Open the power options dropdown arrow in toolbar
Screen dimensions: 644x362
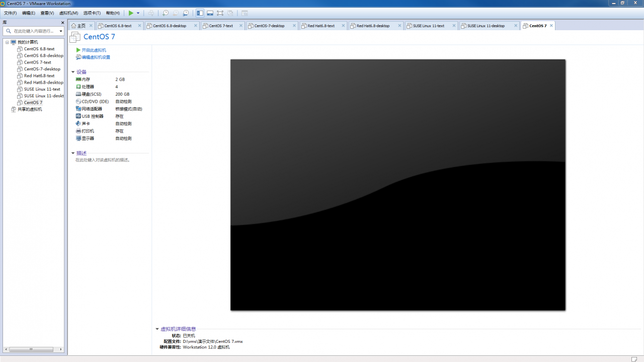(x=138, y=13)
